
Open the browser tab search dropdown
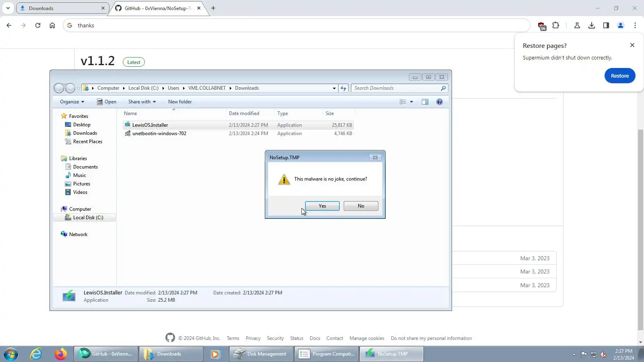tap(8, 8)
